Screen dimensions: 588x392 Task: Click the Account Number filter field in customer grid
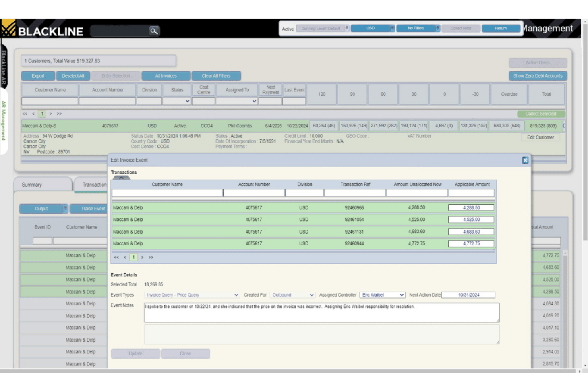pyautogui.click(x=107, y=101)
